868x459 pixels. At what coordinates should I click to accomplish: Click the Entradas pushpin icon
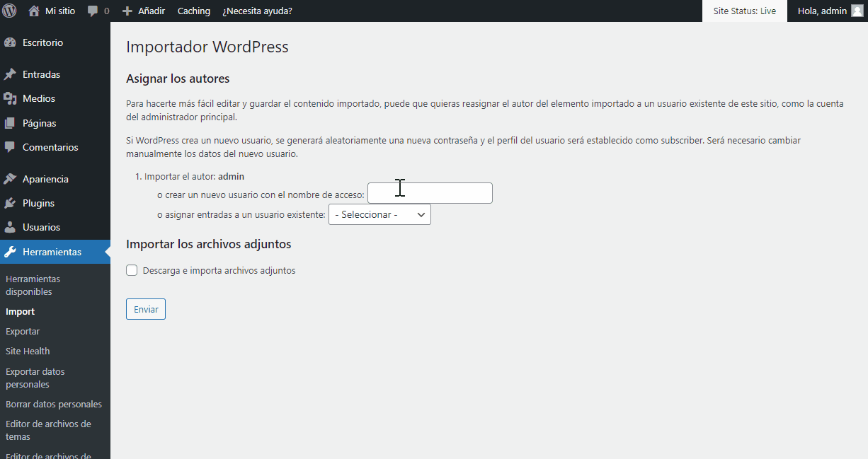[10, 74]
